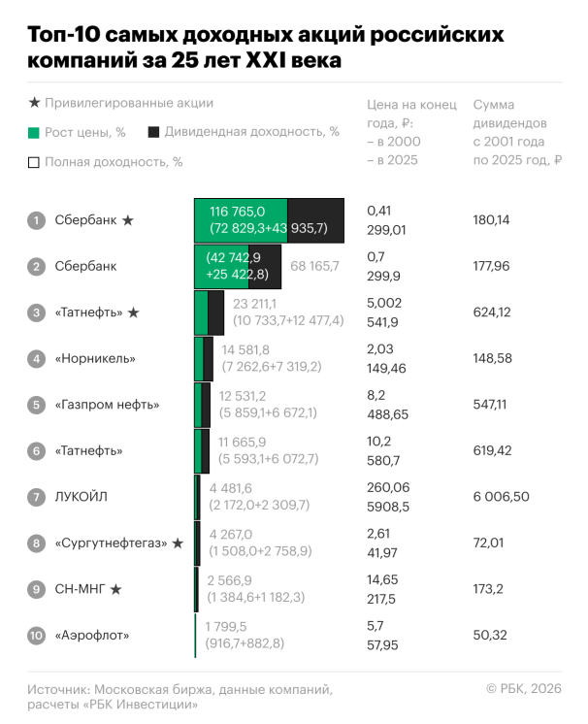
Task: Select the black Дивидендная доходность legend swatch
Action: coord(153,132)
